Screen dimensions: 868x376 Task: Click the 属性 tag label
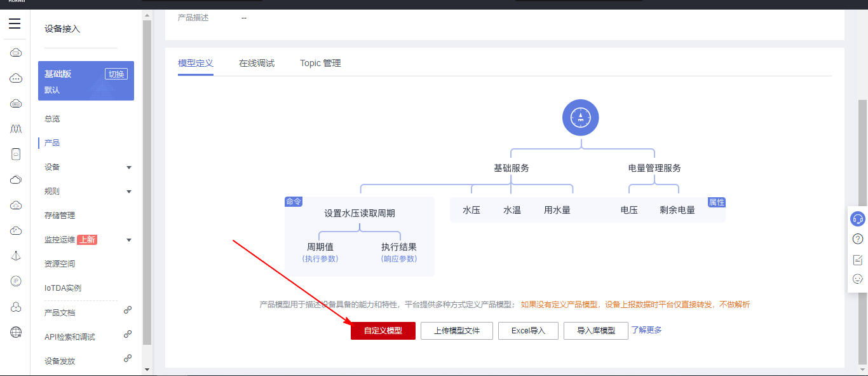[717, 202]
